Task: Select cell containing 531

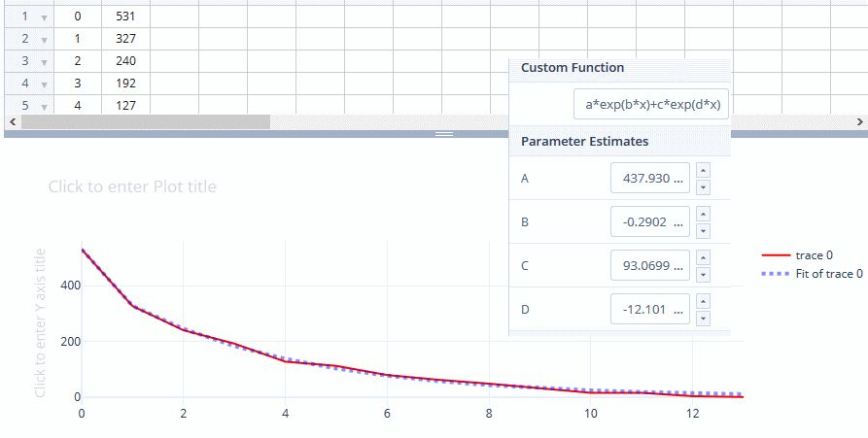Action: [x=125, y=17]
